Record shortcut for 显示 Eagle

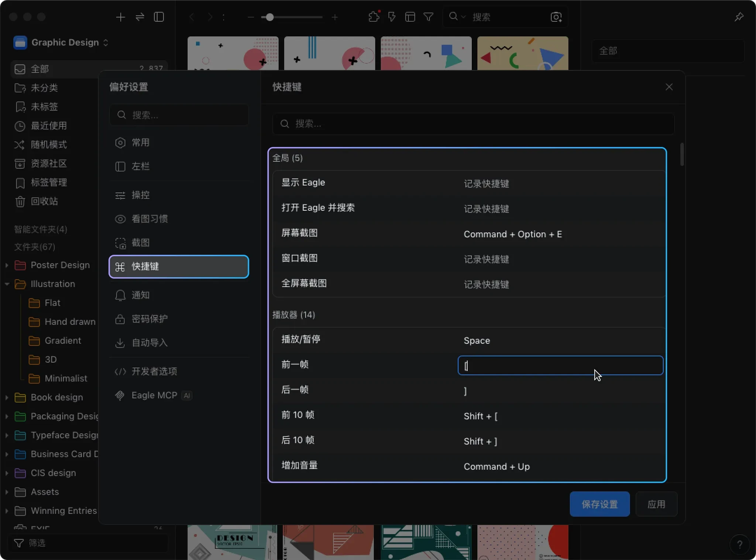pyautogui.click(x=560, y=183)
